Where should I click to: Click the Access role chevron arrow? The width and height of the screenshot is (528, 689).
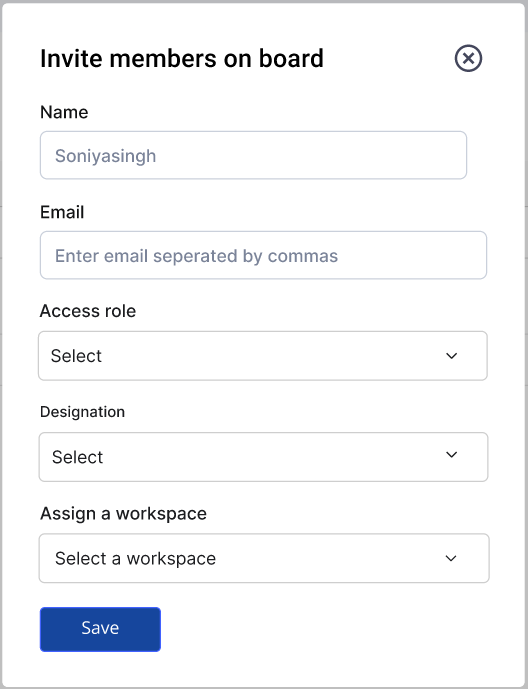point(452,355)
